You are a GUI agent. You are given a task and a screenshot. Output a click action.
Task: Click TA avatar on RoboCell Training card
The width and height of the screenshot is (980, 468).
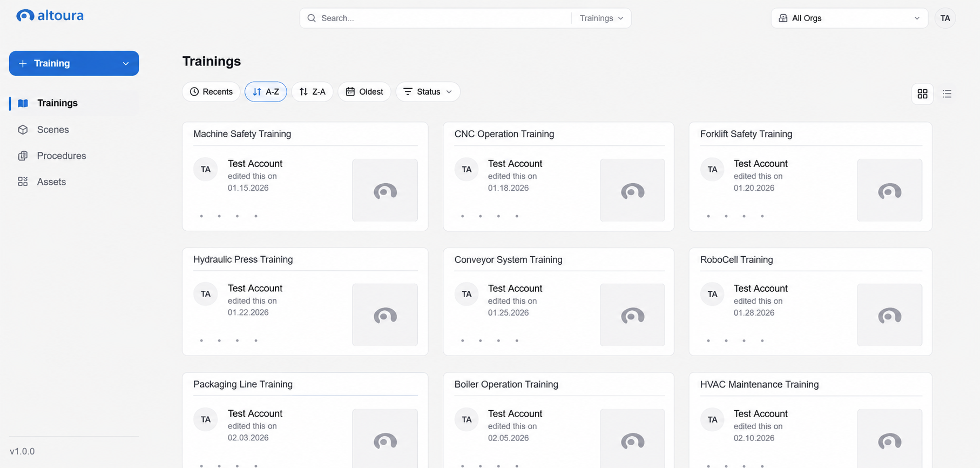click(712, 294)
